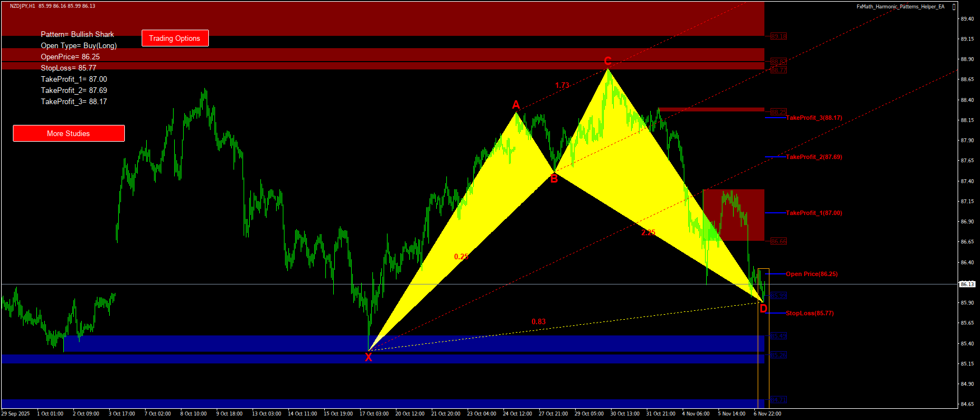The width and height of the screenshot is (980, 420).
Task: Open the Trading Options panel
Action: [x=175, y=38]
